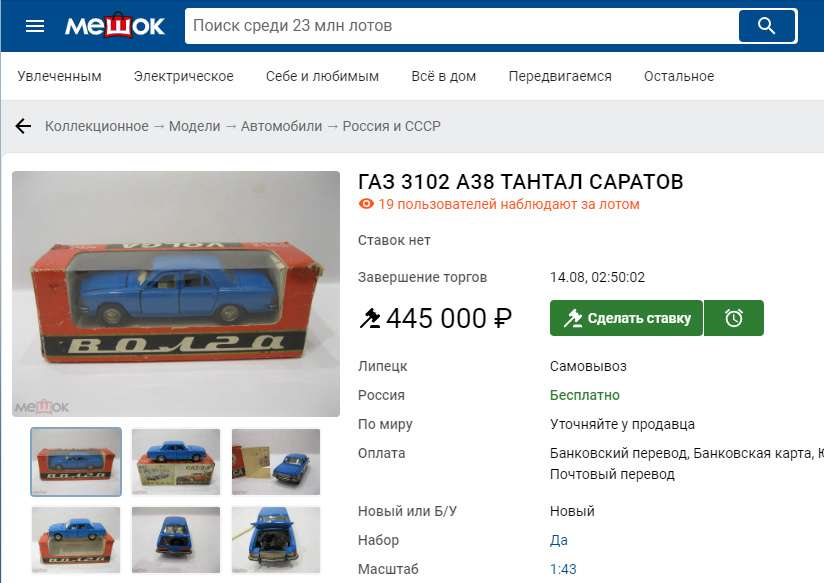
Task: Focus the lot search field
Action: [x=461, y=25]
